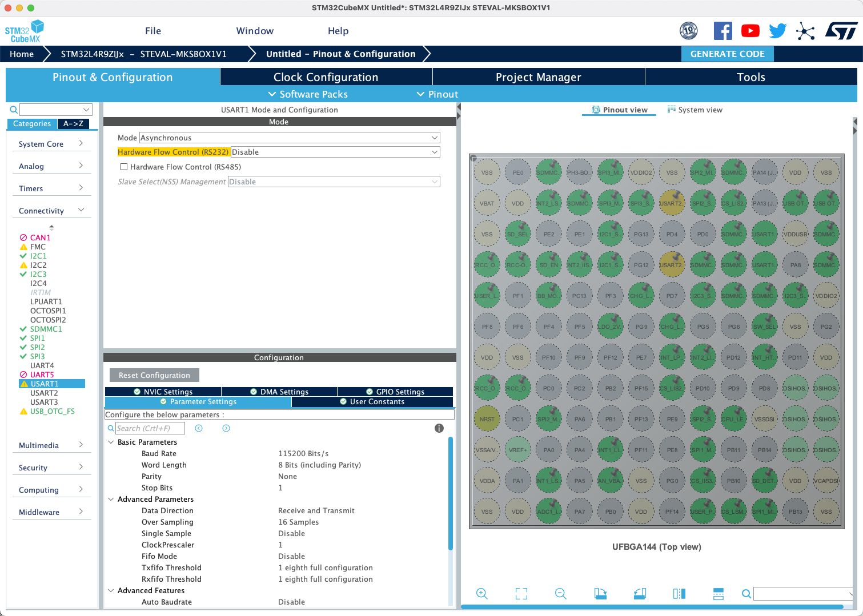Switch to Project Manager tab
This screenshot has height=616, width=863.
[539, 77]
